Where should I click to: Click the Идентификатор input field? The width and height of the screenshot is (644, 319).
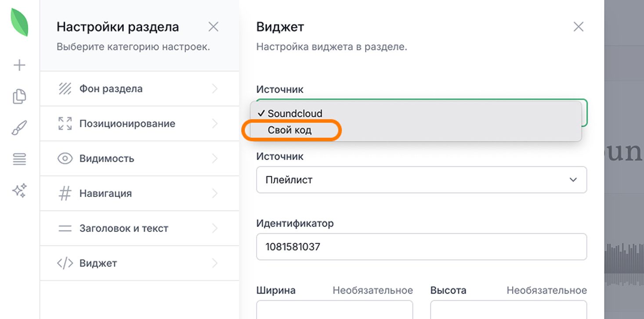[x=421, y=247]
